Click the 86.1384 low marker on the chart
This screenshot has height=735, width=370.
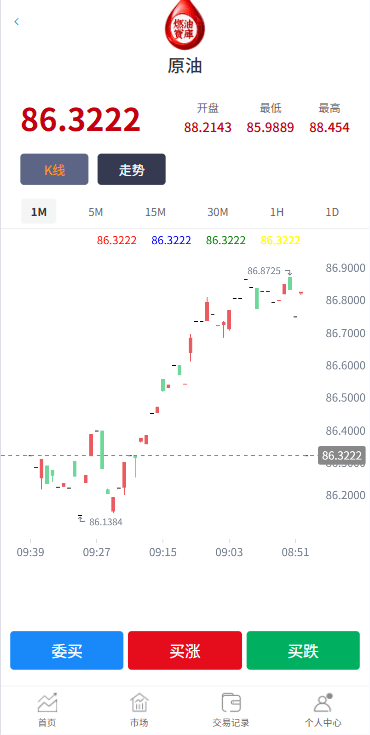click(106, 522)
